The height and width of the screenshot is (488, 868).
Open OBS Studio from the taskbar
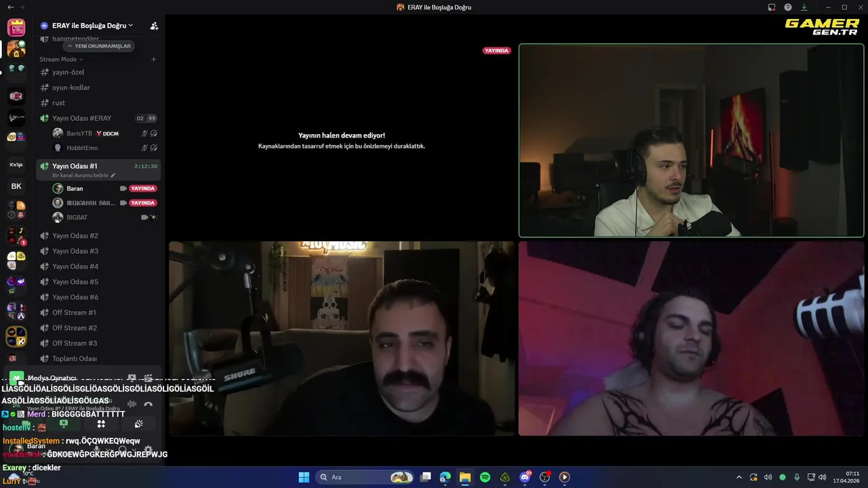pos(545,477)
